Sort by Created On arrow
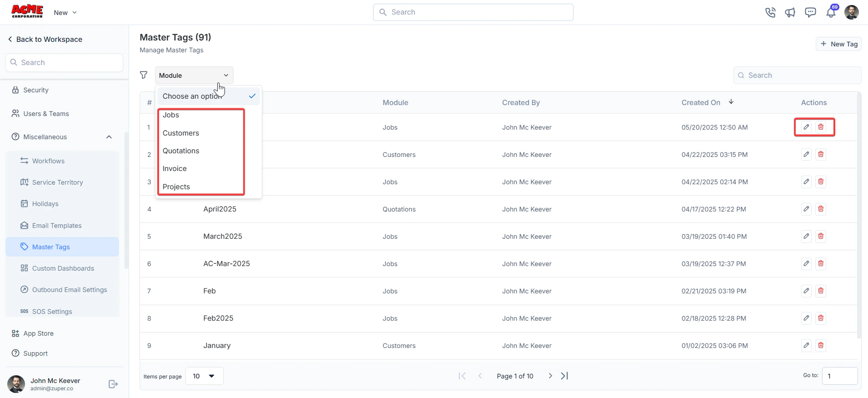Image resolution: width=868 pixels, height=398 pixels. [x=731, y=102]
